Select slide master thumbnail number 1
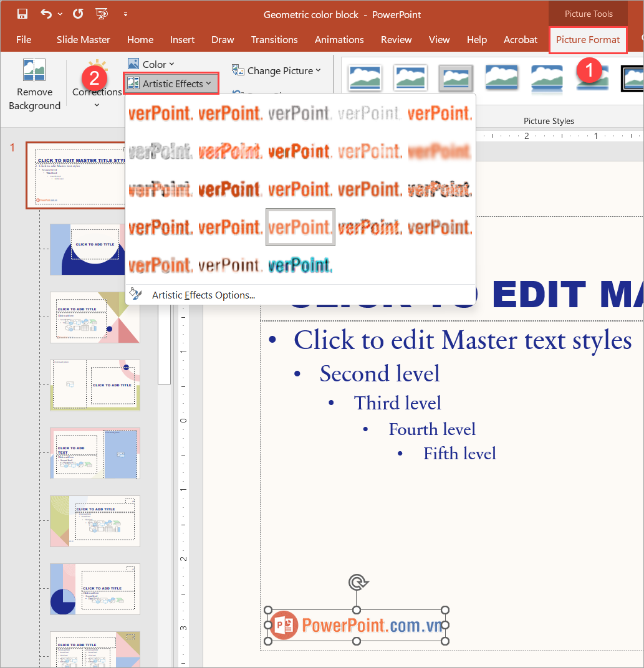Screen dimensions: 644x668 75,175
